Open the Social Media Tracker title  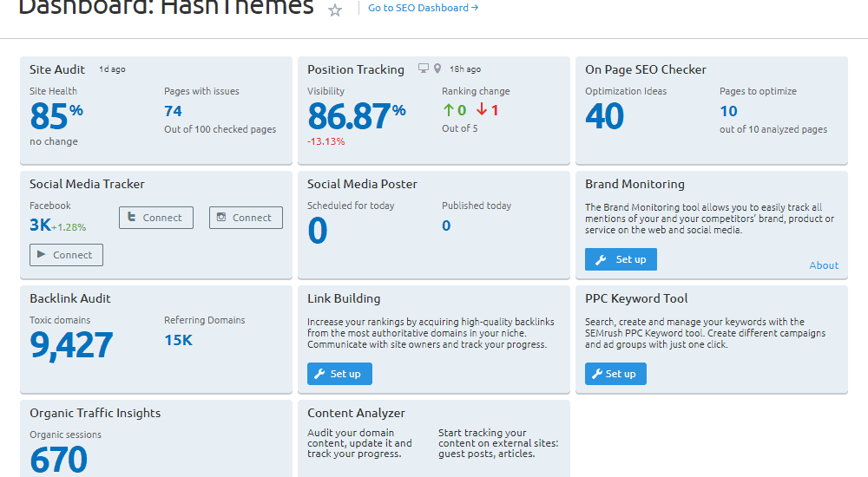(87, 184)
